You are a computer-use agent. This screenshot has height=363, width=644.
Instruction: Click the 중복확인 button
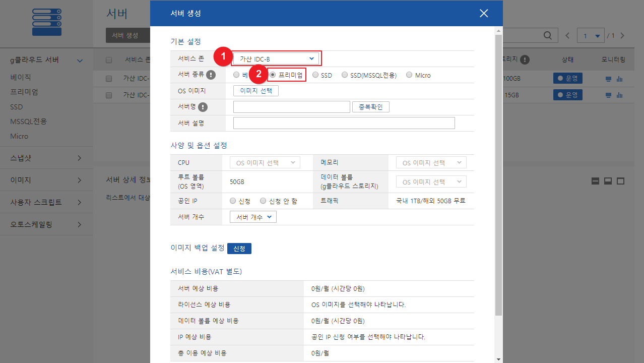point(371,107)
